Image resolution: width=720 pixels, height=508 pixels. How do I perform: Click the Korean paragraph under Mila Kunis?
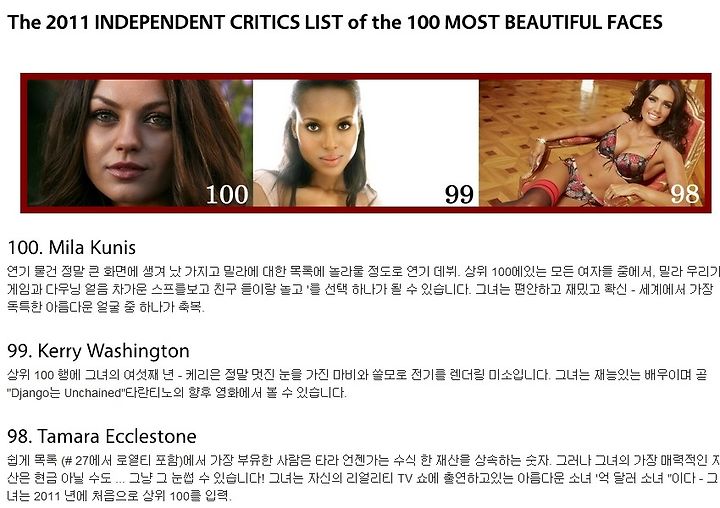coord(363,289)
